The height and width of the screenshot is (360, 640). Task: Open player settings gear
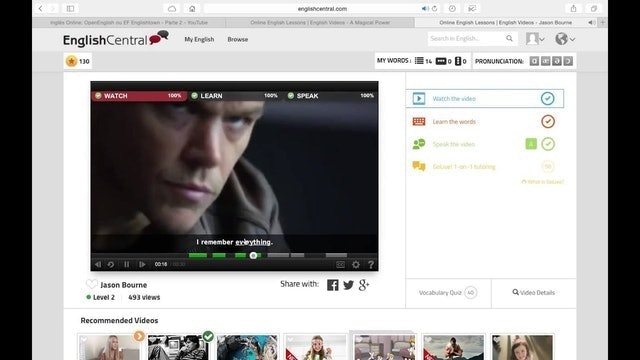[x=356, y=264]
